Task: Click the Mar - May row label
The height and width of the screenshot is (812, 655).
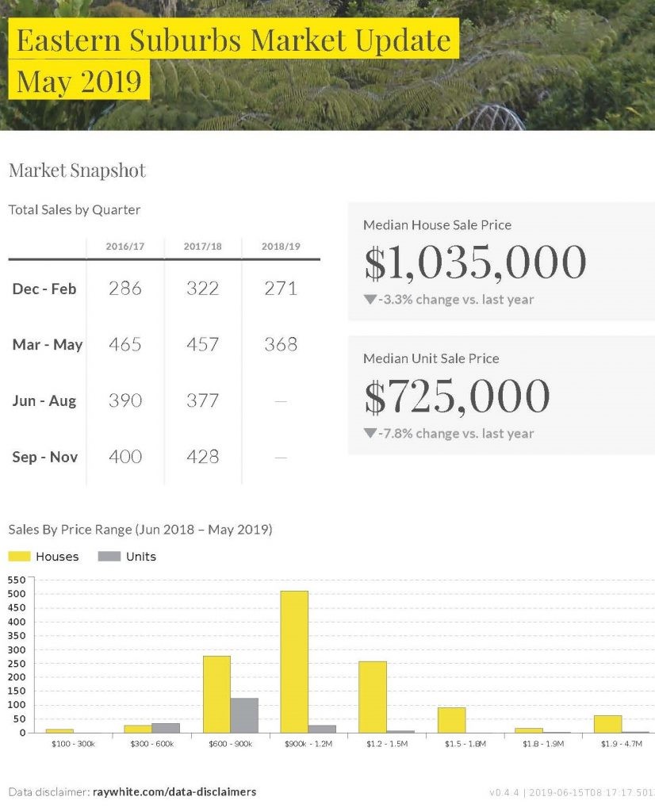Action: click(47, 345)
